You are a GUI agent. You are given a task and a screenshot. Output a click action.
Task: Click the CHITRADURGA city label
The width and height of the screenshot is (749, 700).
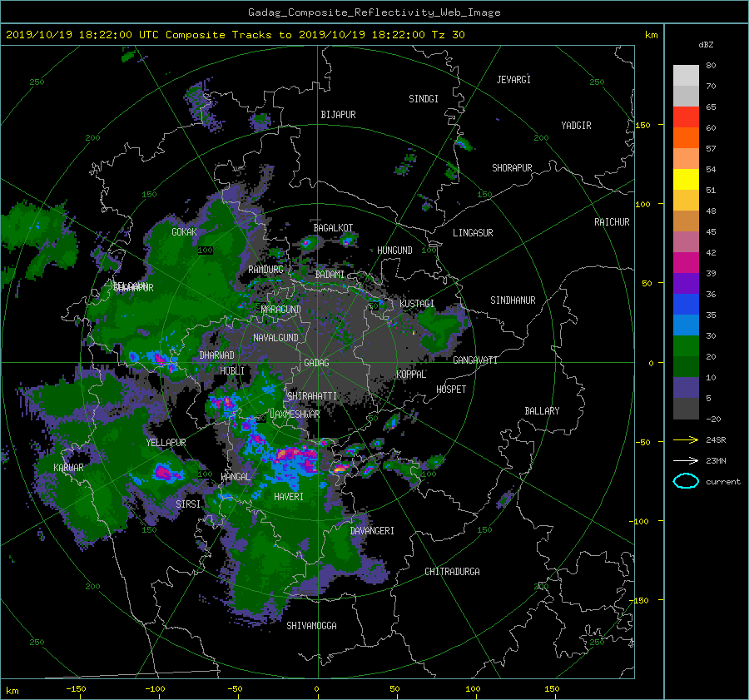(x=452, y=572)
